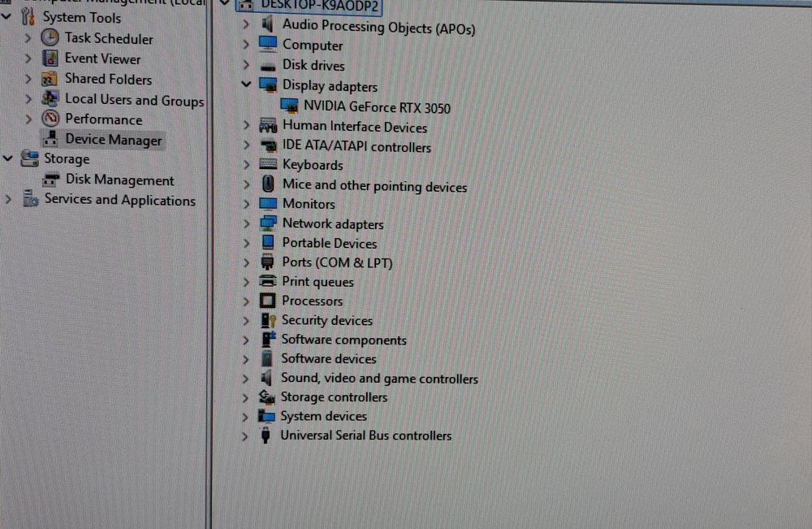812x529 pixels.
Task: Collapse the System Tools node
Action: point(6,16)
